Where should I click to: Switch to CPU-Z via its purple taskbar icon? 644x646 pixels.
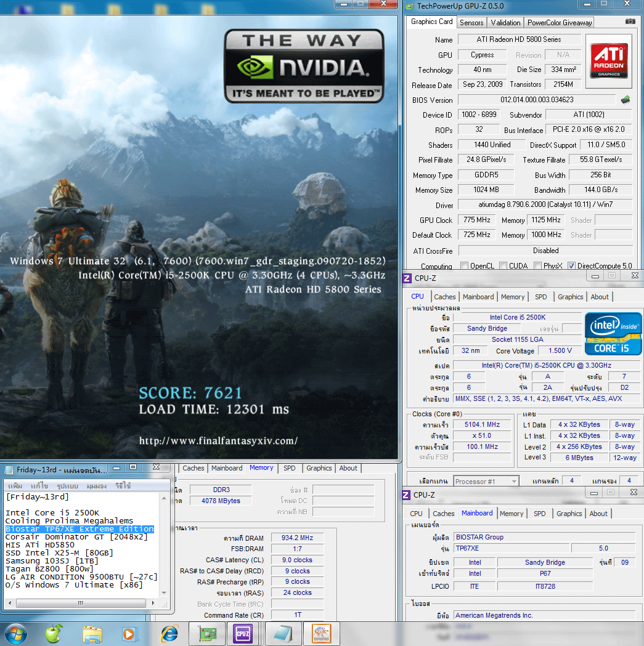tap(243, 634)
